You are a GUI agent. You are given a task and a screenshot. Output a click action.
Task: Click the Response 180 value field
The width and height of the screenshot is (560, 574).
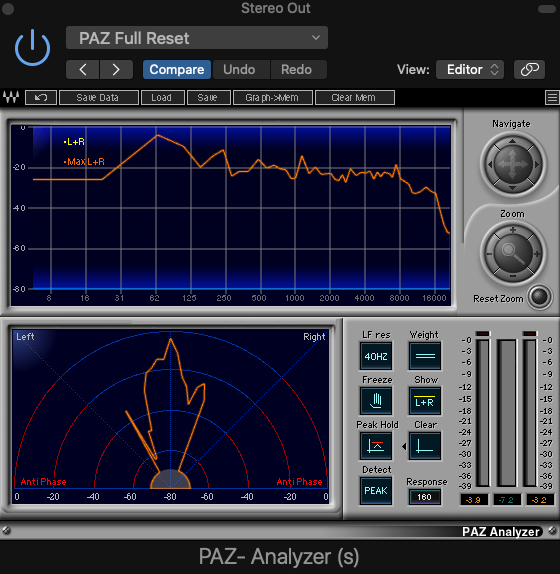(425, 497)
